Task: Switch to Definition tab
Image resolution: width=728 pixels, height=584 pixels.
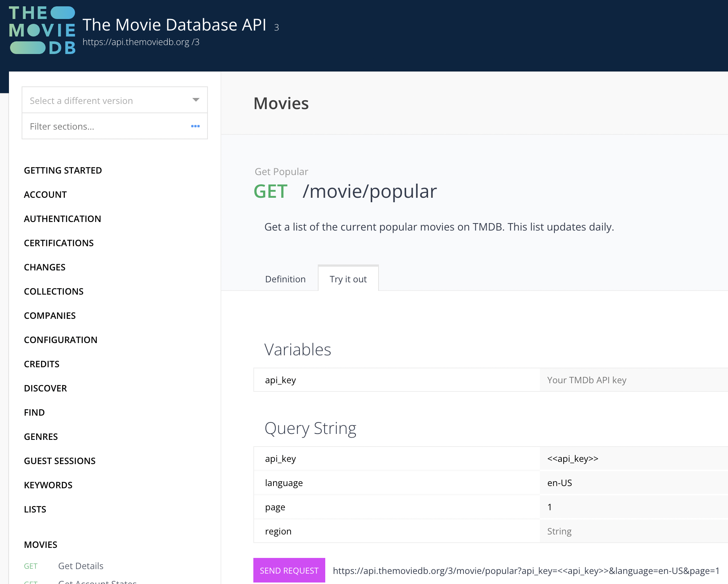Action: pyautogui.click(x=285, y=279)
